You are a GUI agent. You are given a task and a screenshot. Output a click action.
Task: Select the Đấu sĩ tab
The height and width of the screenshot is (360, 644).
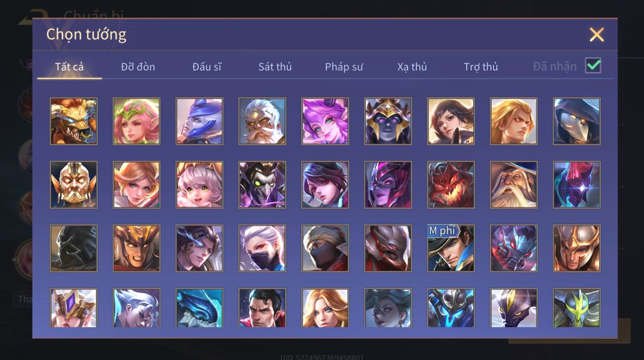click(207, 67)
